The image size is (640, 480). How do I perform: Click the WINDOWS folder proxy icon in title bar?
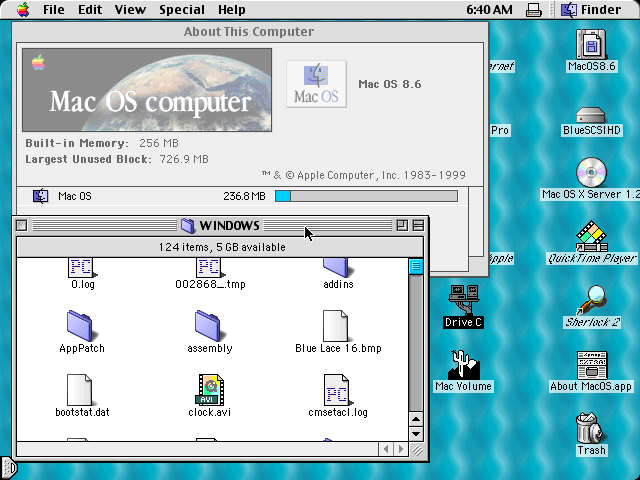(188, 225)
